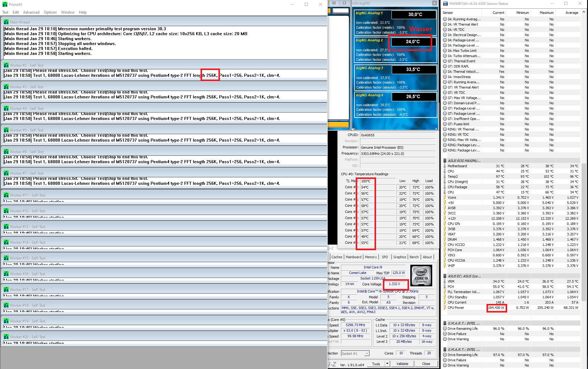Click the Close button in CPU-Z
588x369 pixels.
coord(426,364)
